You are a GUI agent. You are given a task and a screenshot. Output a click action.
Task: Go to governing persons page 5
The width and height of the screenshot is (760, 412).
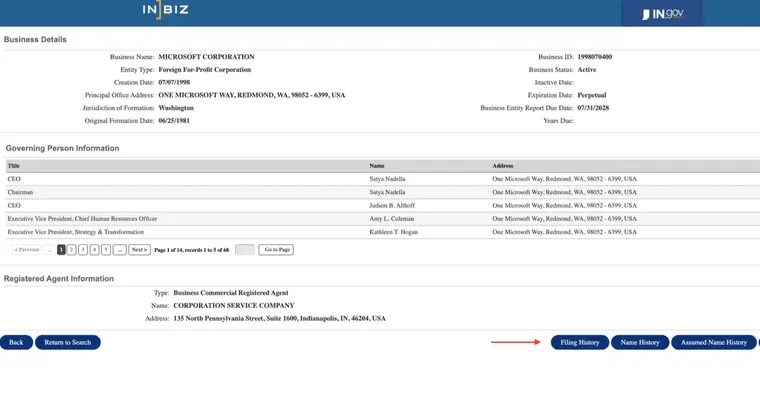pyautogui.click(x=106, y=250)
